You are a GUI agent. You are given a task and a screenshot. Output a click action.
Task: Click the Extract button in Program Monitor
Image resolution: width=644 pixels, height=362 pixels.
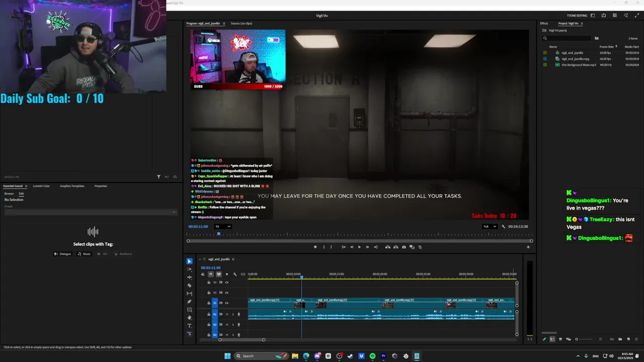[x=396, y=247]
